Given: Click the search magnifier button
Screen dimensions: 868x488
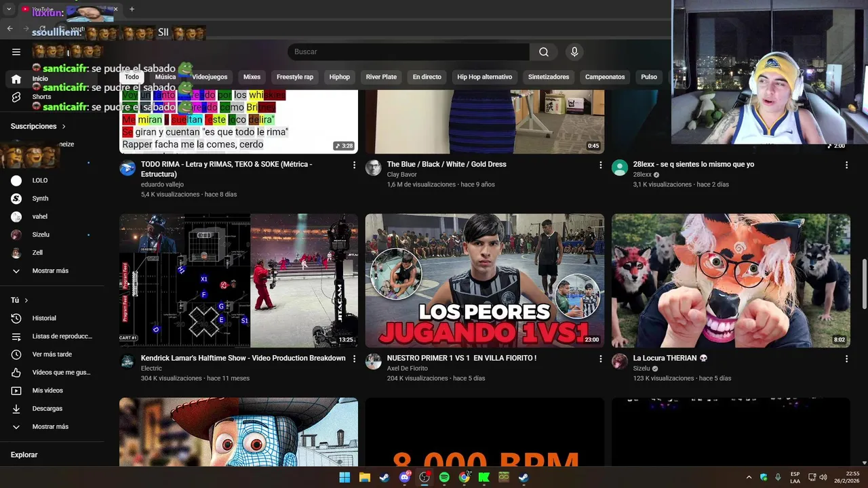Looking at the screenshot, I should [x=544, y=52].
